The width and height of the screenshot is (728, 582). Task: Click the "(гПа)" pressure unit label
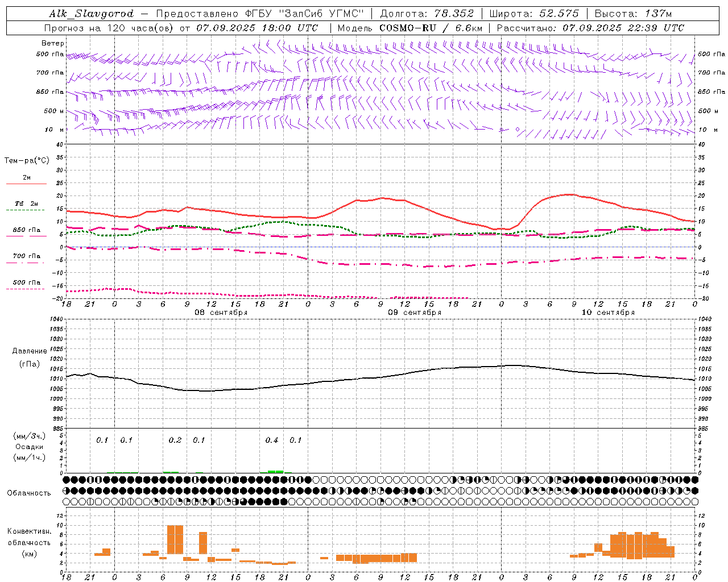click(30, 364)
